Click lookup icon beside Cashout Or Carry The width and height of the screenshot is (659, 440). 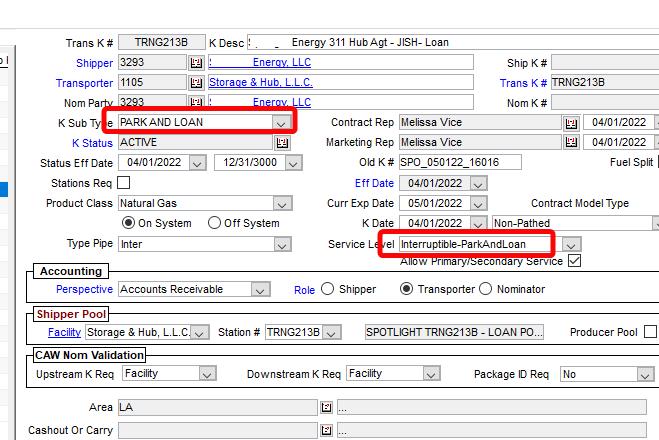tap(326, 430)
